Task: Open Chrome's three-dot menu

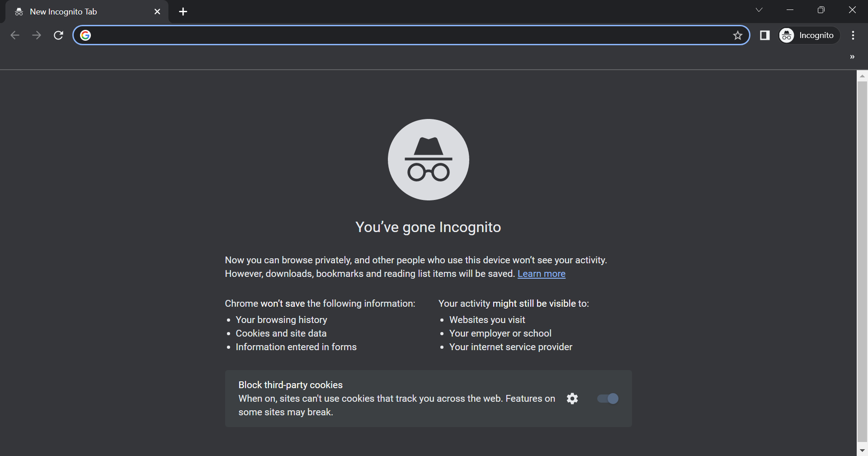Action: (x=853, y=35)
